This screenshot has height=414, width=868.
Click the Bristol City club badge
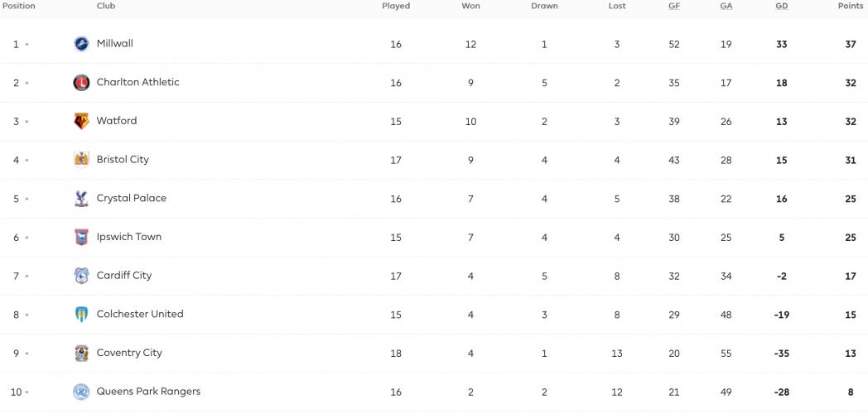(x=81, y=160)
